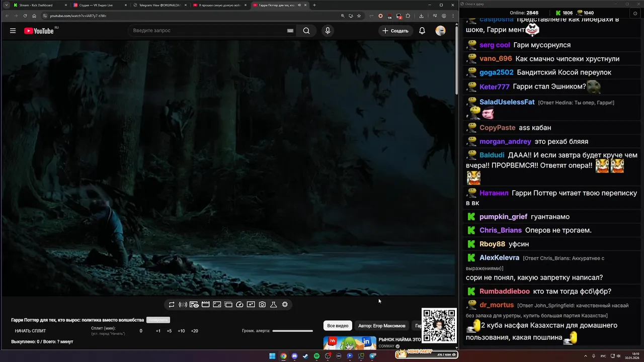Click username pumpkin_grief in chat

[x=503, y=217]
